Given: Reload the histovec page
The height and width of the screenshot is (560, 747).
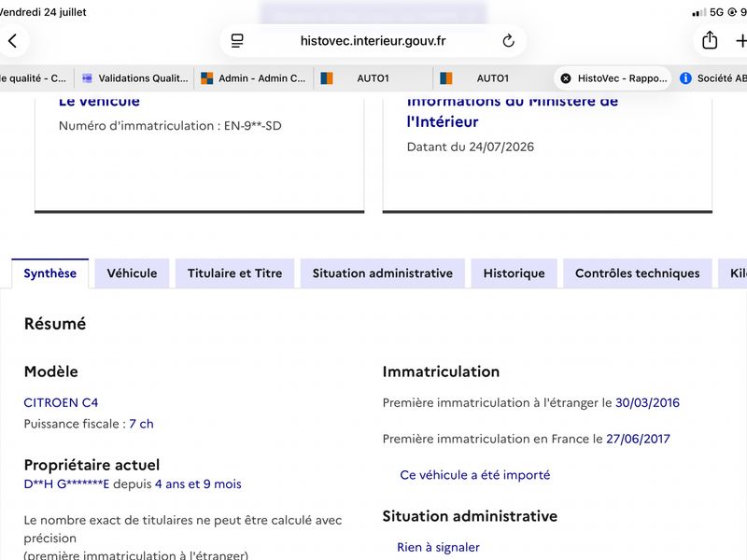Looking at the screenshot, I should 508,41.
